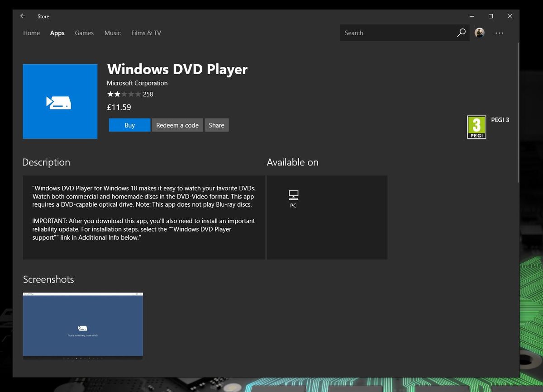This screenshot has height=392, width=543.
Task: Open the user profile avatar
Action: pyautogui.click(x=479, y=33)
